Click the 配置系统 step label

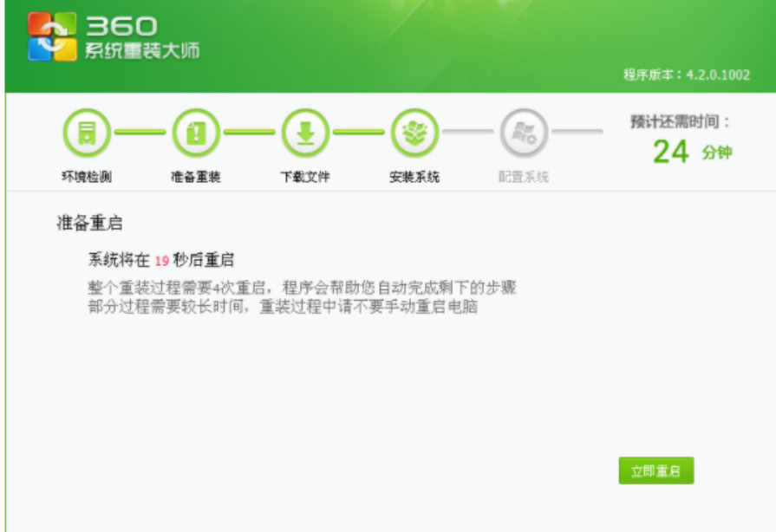point(524,177)
